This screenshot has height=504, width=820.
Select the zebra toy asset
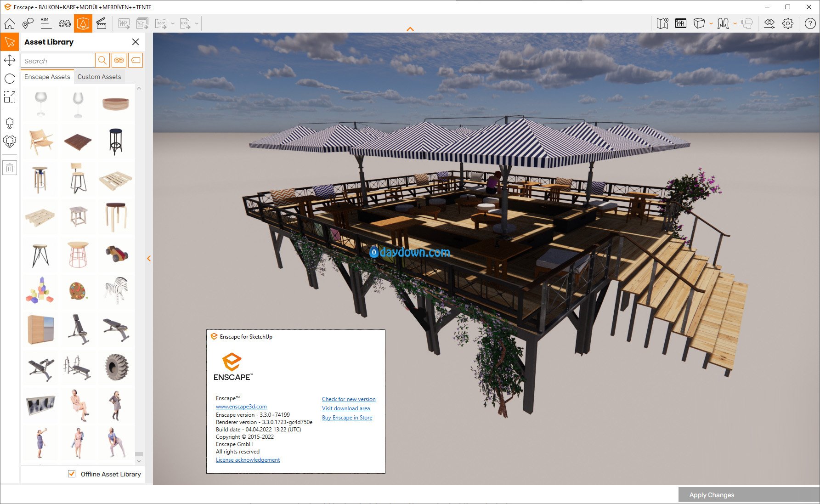(116, 291)
